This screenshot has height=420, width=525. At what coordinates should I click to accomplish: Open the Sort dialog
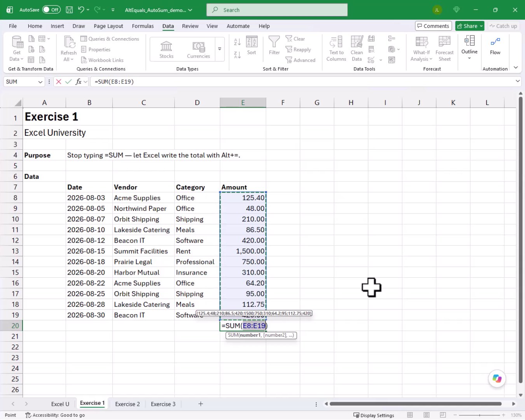coord(252,45)
